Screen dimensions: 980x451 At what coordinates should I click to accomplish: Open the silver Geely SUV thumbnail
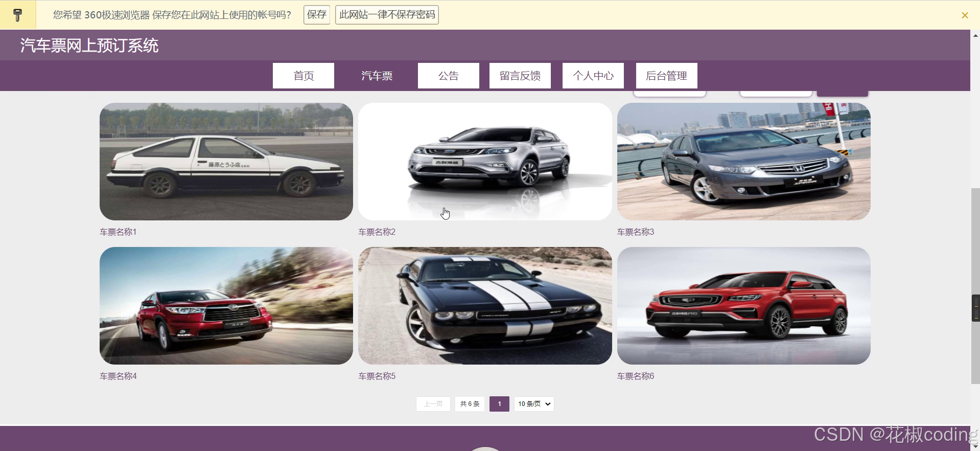click(485, 162)
